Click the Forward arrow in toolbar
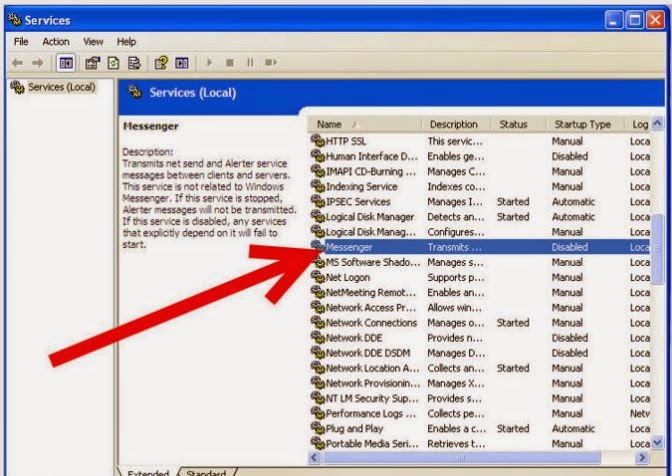Viewport: 672px width, 476px height. (38, 63)
